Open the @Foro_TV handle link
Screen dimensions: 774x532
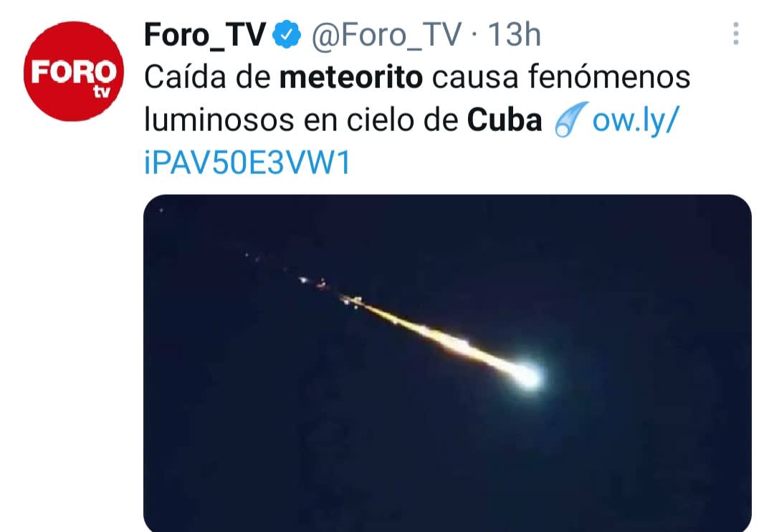(386, 34)
